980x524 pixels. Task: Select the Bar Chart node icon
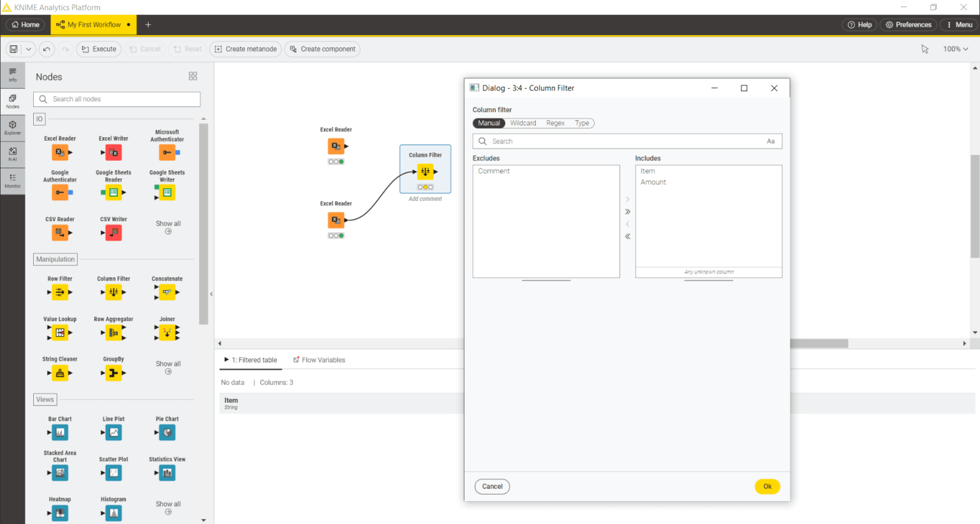tap(60, 432)
